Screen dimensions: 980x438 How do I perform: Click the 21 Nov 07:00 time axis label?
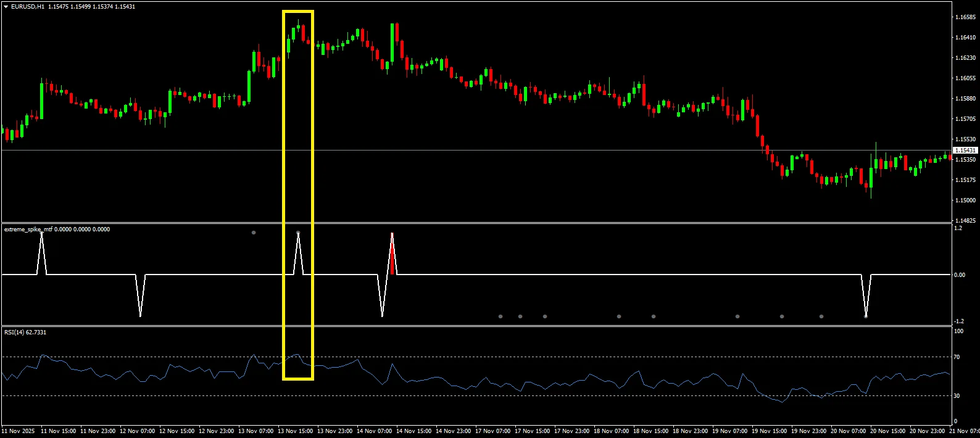pos(965,431)
